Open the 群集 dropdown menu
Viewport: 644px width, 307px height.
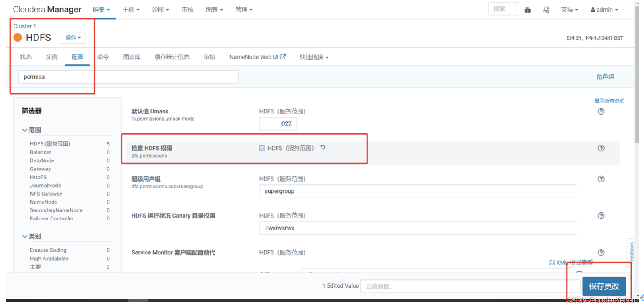click(101, 10)
